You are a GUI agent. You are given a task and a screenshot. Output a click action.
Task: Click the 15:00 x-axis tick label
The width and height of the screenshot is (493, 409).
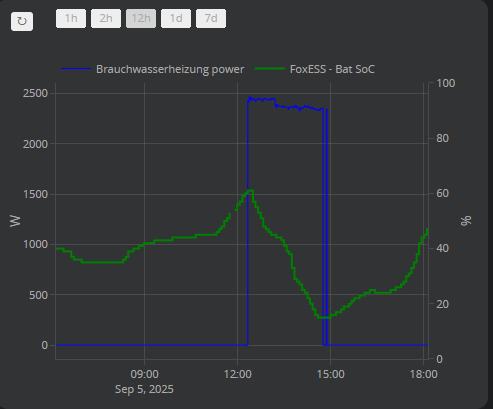330,374
